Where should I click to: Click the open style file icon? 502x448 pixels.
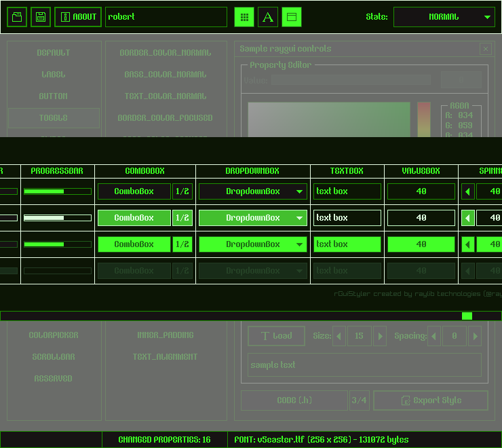(17, 17)
